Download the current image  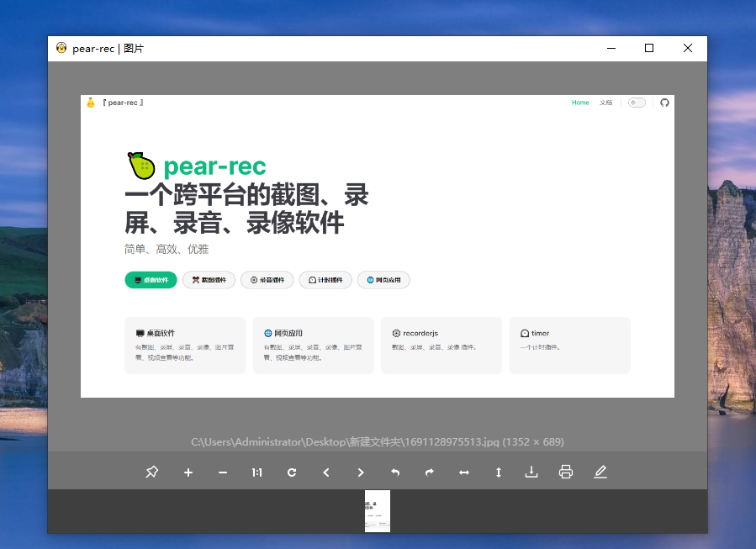click(x=531, y=472)
